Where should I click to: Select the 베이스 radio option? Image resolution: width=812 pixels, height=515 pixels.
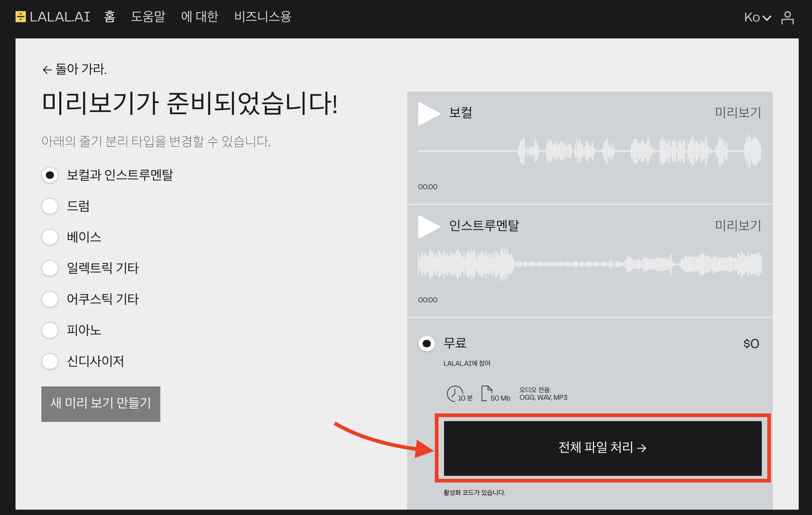[50, 237]
